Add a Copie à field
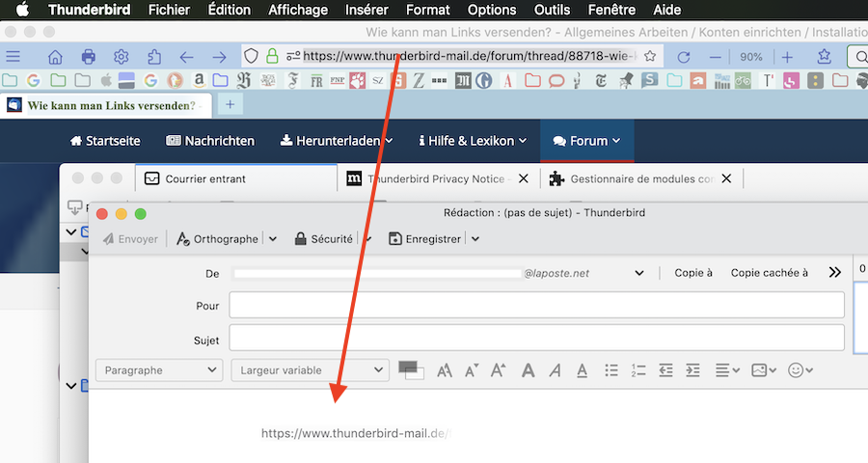This screenshot has width=868, height=463. tap(693, 273)
